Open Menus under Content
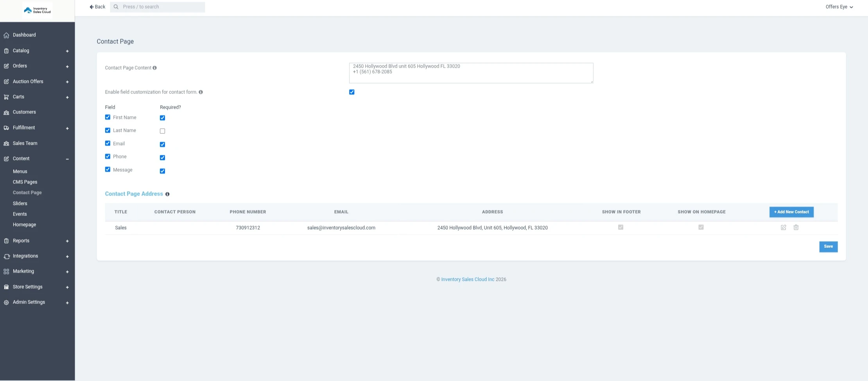Image resolution: width=868 pixels, height=381 pixels. tap(20, 171)
